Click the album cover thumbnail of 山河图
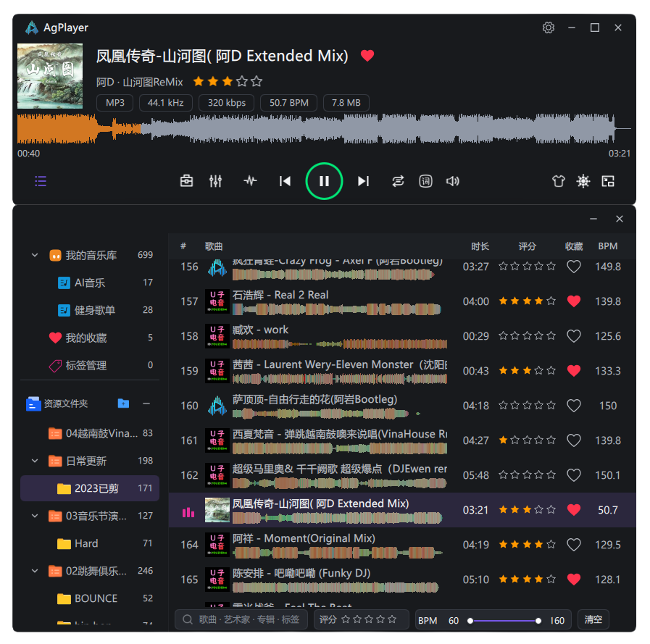The image size is (650, 644). tap(50, 76)
